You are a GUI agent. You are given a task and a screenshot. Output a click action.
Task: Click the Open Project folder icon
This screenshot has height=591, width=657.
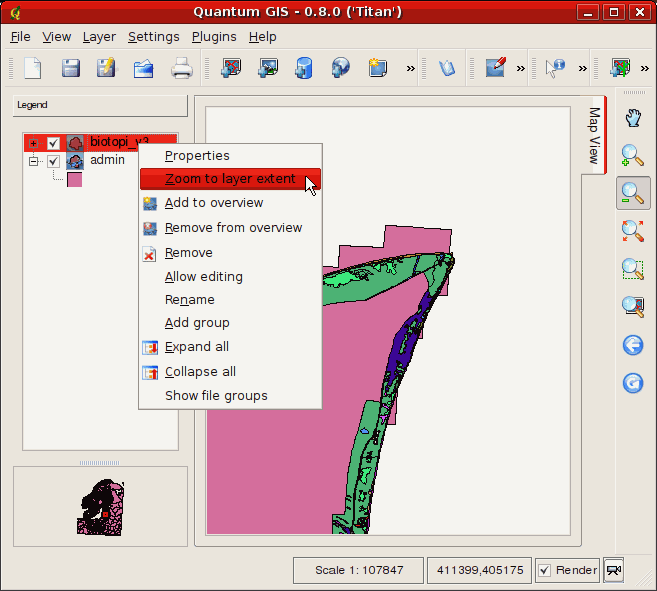pyautogui.click(x=143, y=68)
